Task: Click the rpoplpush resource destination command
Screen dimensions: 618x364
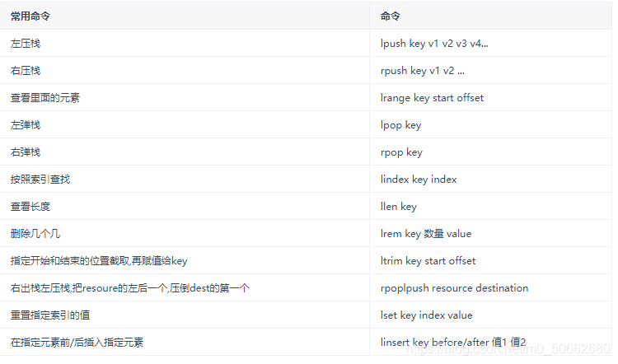Action: point(454,288)
